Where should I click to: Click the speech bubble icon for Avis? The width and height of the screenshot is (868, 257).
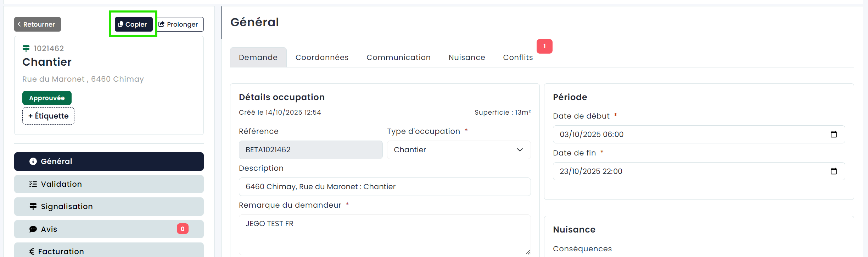click(33, 229)
